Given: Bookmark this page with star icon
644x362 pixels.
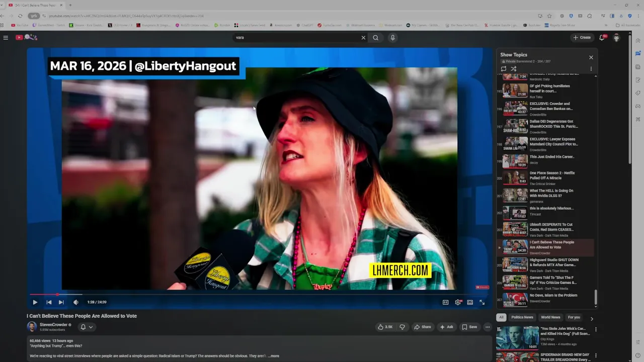Looking at the screenshot, I should point(549,16).
